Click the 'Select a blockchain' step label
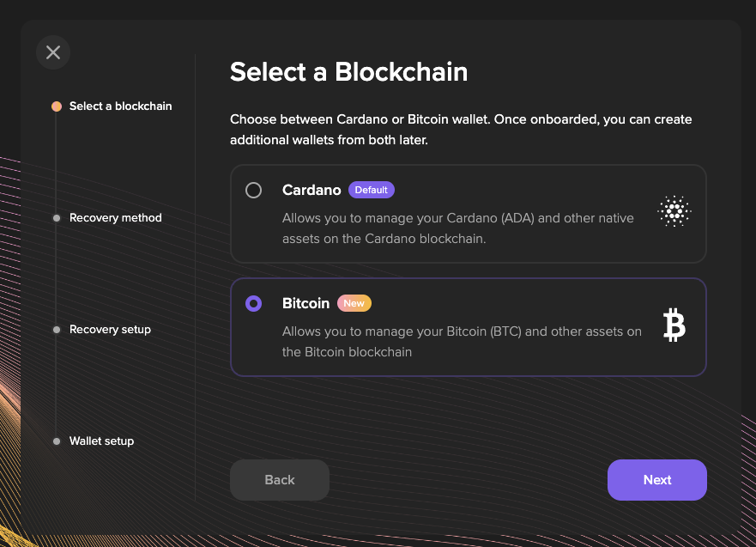 [120, 106]
